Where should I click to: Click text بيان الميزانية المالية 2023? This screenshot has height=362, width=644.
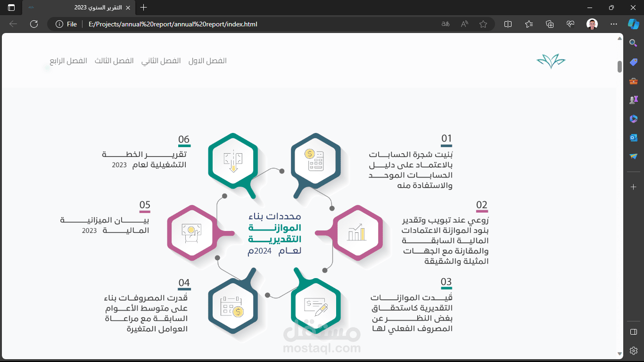105,225
